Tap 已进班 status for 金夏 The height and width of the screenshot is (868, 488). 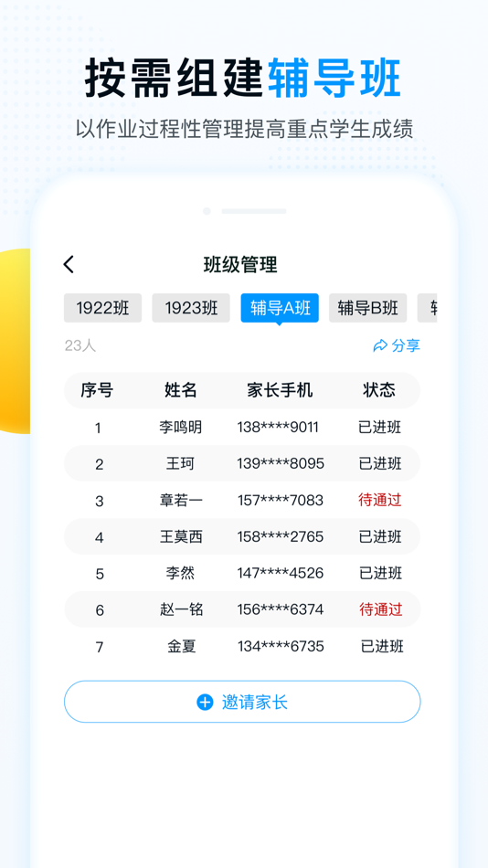click(x=382, y=646)
